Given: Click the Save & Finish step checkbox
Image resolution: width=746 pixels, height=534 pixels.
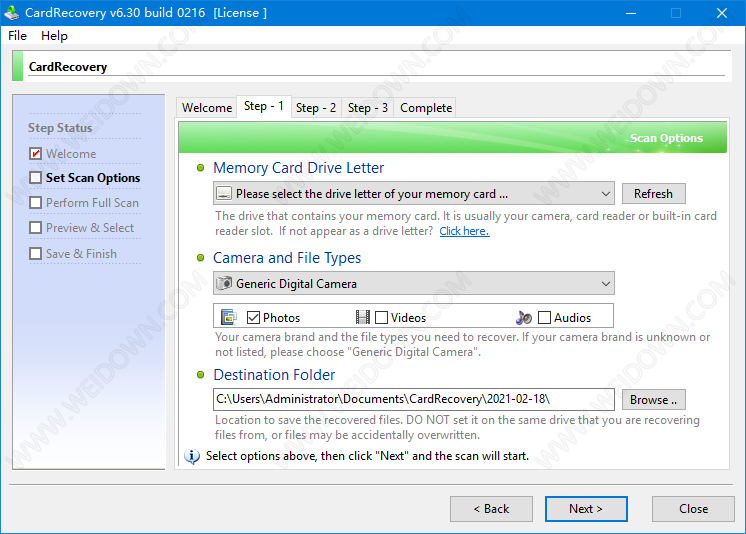Looking at the screenshot, I should pyautogui.click(x=36, y=253).
